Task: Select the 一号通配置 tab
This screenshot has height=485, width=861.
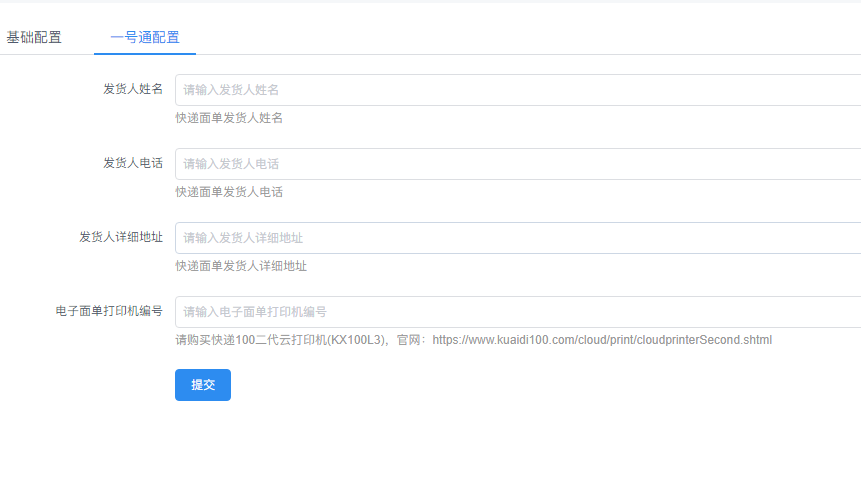Action: (145, 38)
